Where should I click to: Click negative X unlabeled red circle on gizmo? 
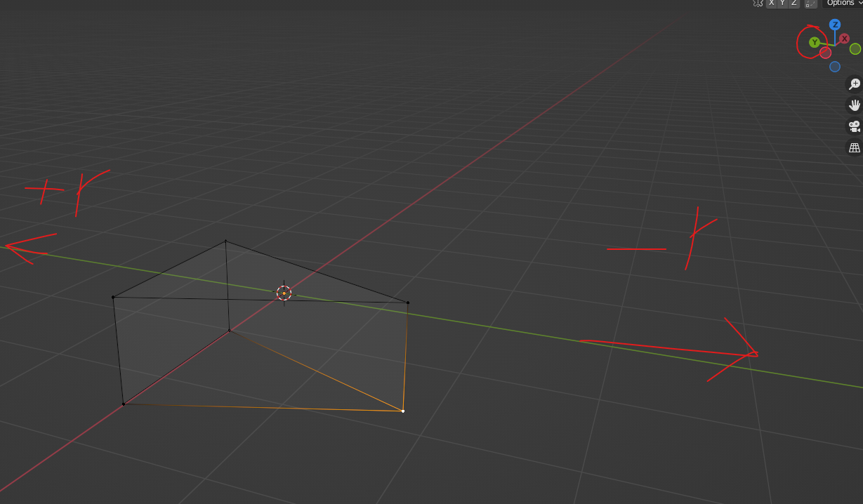(x=826, y=53)
